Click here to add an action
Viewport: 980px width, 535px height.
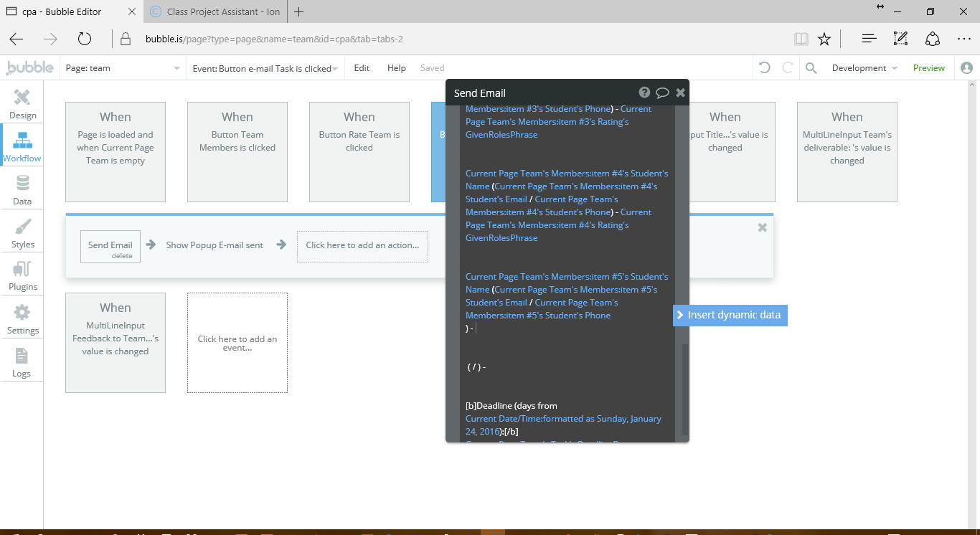click(362, 246)
